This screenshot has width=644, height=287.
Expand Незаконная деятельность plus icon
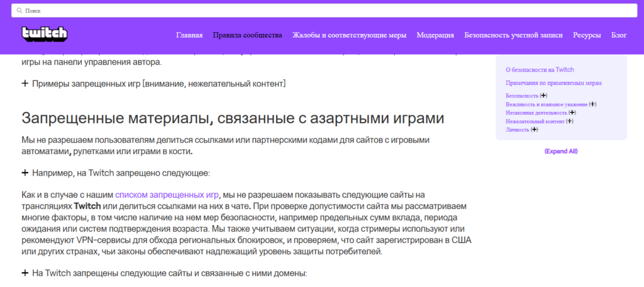pos(572,112)
